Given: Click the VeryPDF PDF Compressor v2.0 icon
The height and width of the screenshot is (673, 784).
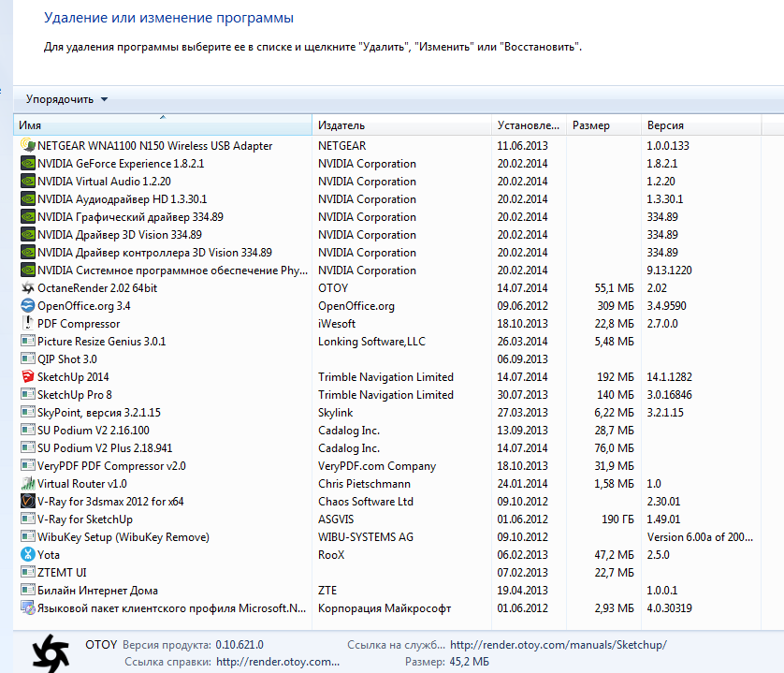Looking at the screenshot, I should tap(28, 465).
